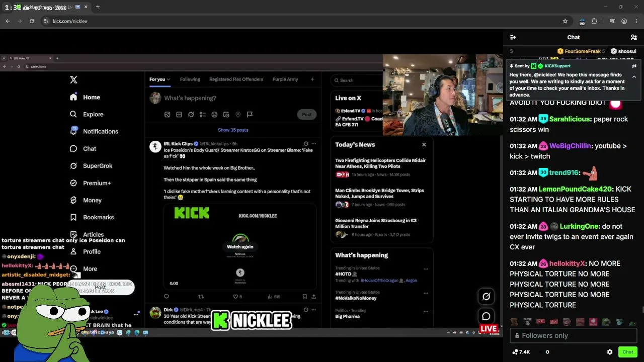Collapse the pinned message with the chevron
Viewport: 644px width, 362px height.
click(634, 77)
